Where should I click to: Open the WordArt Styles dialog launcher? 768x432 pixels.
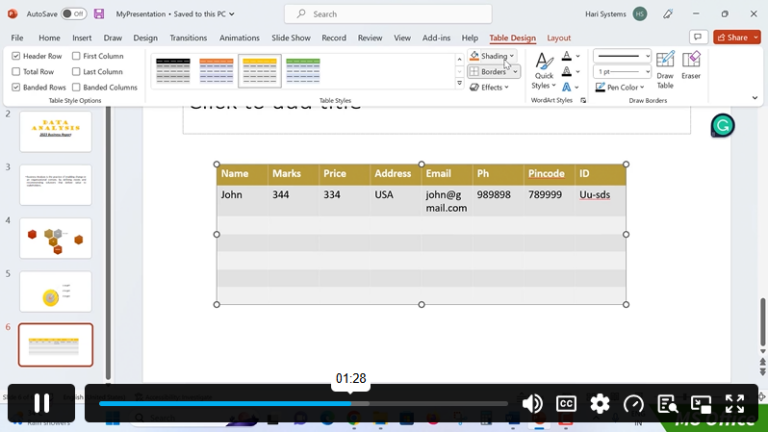583,100
